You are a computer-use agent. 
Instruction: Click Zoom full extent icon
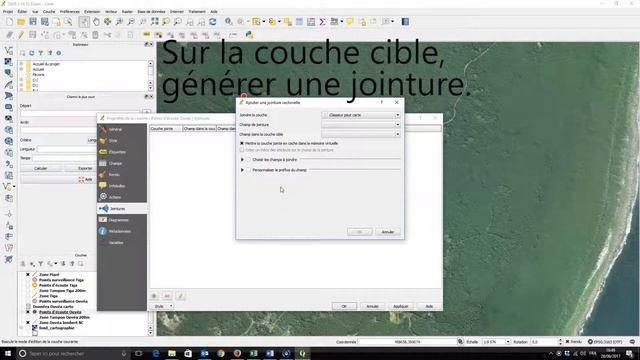click(154, 22)
